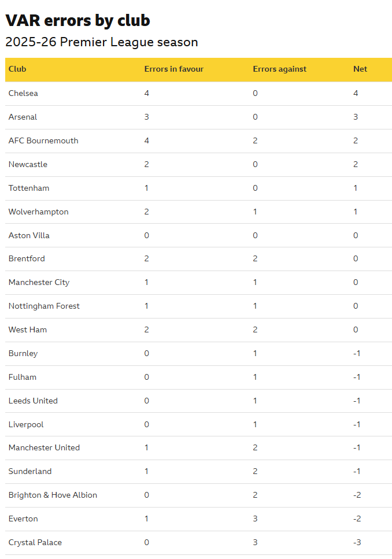Click the Errors against column header

[x=279, y=69]
